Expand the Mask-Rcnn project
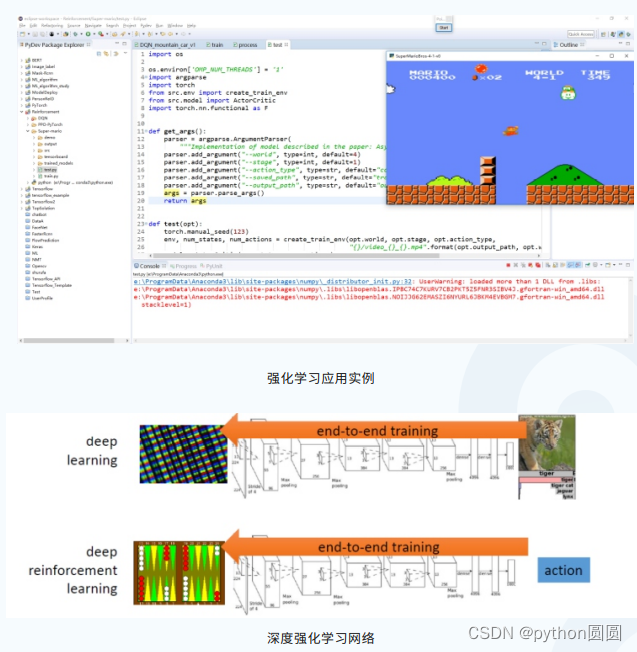This screenshot has width=637, height=652. click(x=22, y=73)
